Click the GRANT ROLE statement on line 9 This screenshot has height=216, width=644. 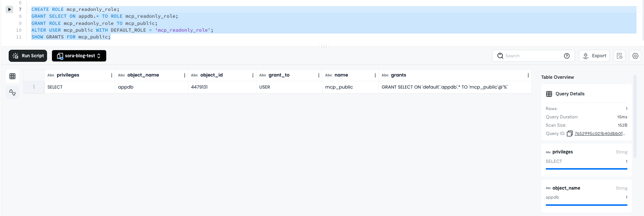pos(95,23)
